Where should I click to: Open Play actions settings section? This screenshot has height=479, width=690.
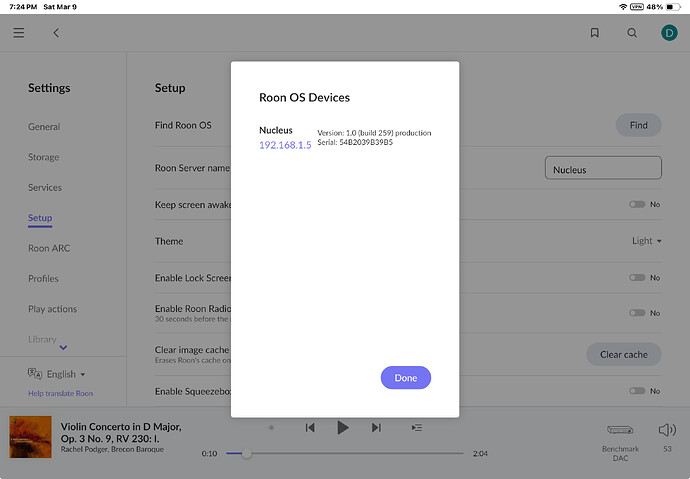[x=52, y=309]
